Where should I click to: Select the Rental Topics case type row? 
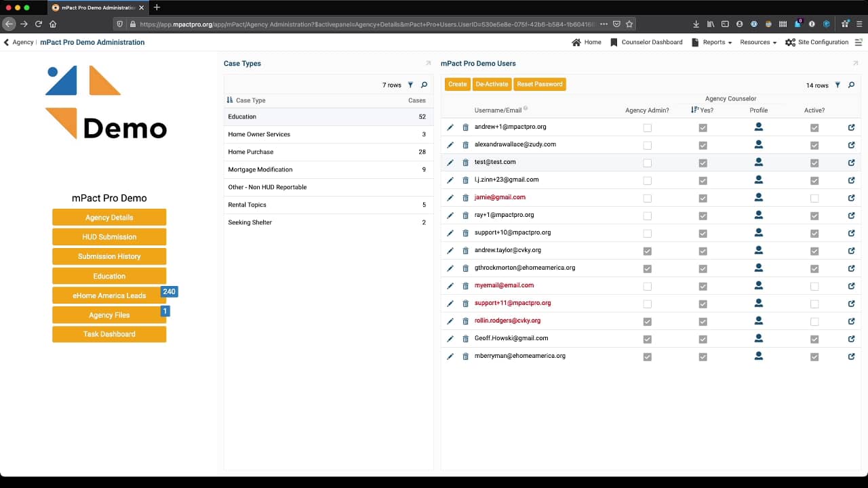pyautogui.click(x=328, y=205)
